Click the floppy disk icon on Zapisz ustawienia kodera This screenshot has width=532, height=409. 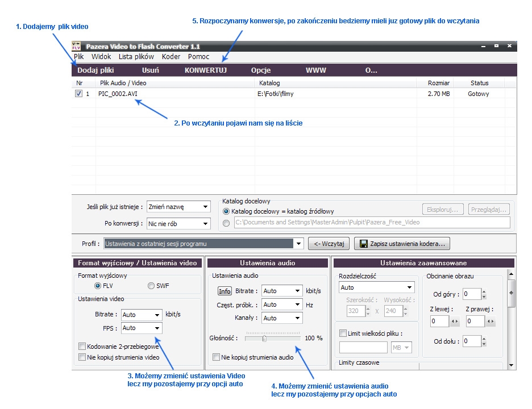(363, 244)
